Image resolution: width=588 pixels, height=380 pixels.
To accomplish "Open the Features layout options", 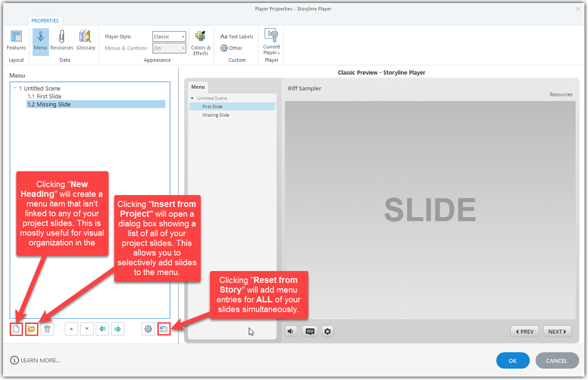I will [x=16, y=41].
